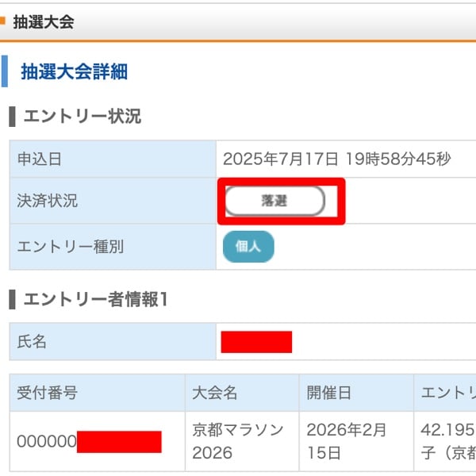Image resolution: width=476 pixels, height=476 pixels.
Task: Click the 大会名 column header
Action: coord(215,393)
